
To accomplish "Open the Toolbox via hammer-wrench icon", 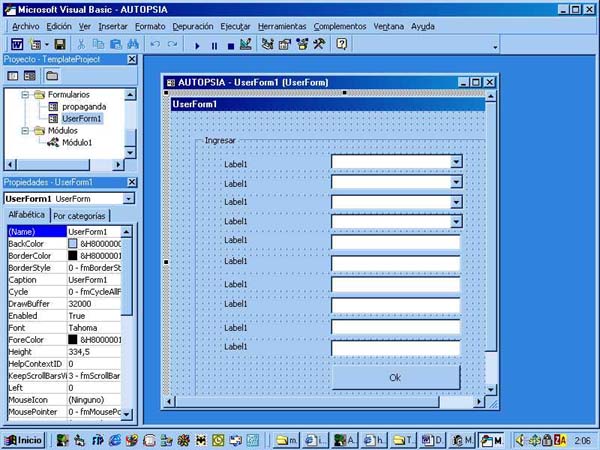I will (319, 45).
